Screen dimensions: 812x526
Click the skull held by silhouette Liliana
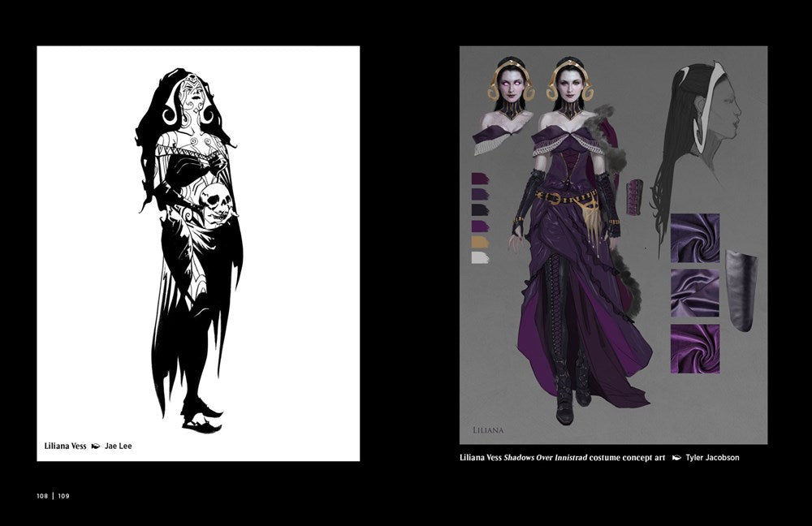point(217,198)
